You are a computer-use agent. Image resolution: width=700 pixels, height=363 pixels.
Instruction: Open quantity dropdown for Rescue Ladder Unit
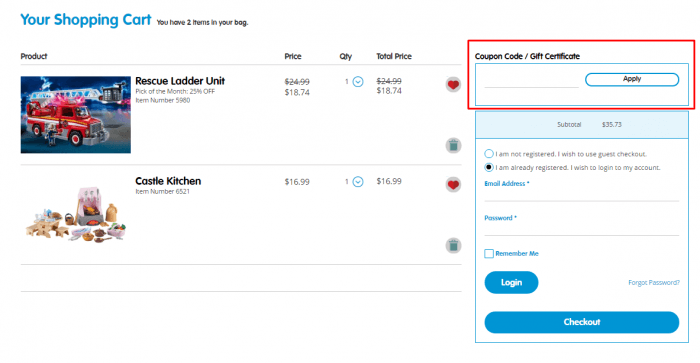[x=358, y=82]
